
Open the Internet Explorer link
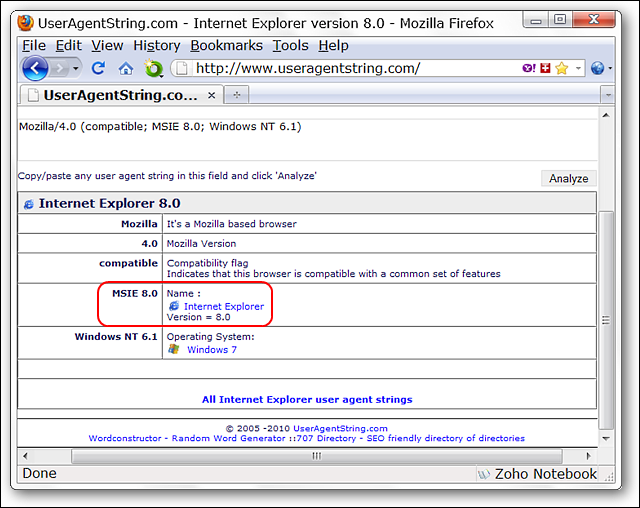[x=223, y=306]
